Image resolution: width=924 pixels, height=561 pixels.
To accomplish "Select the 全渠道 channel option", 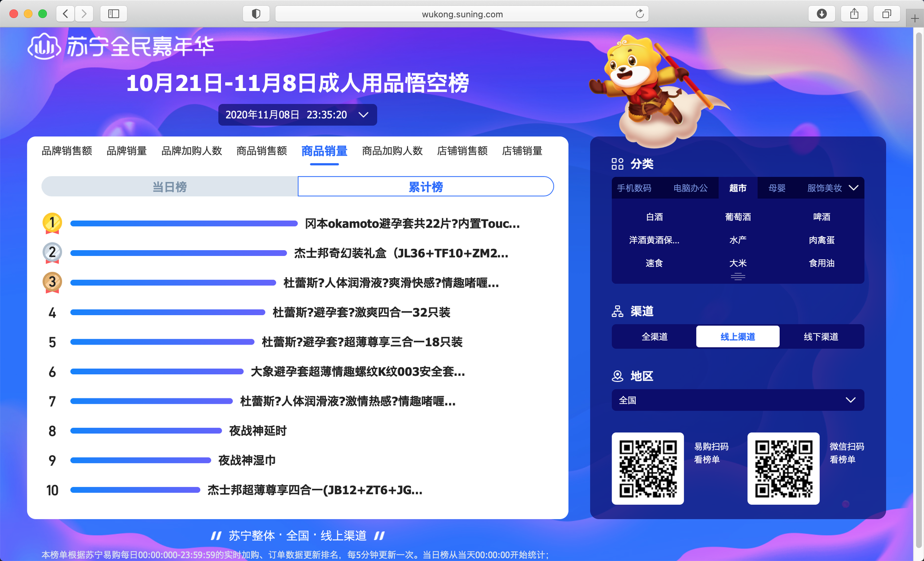I will click(654, 336).
